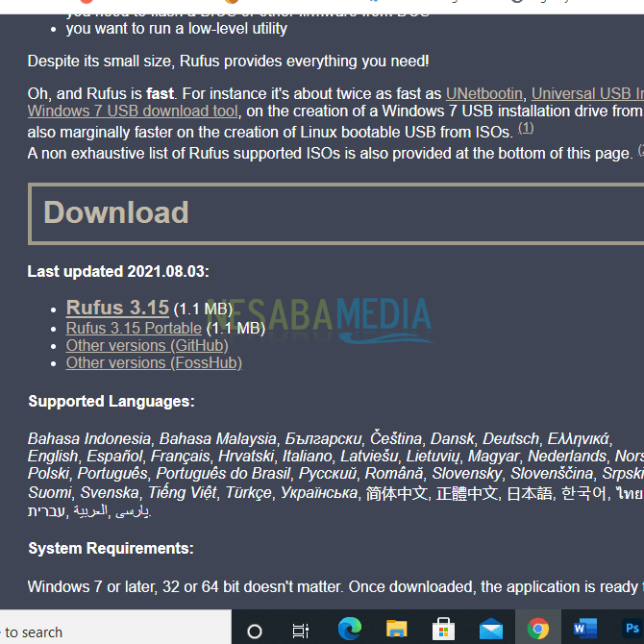Viewport: 644px width, 644px height.
Task: Open File Explorer from the taskbar
Action: [396, 630]
